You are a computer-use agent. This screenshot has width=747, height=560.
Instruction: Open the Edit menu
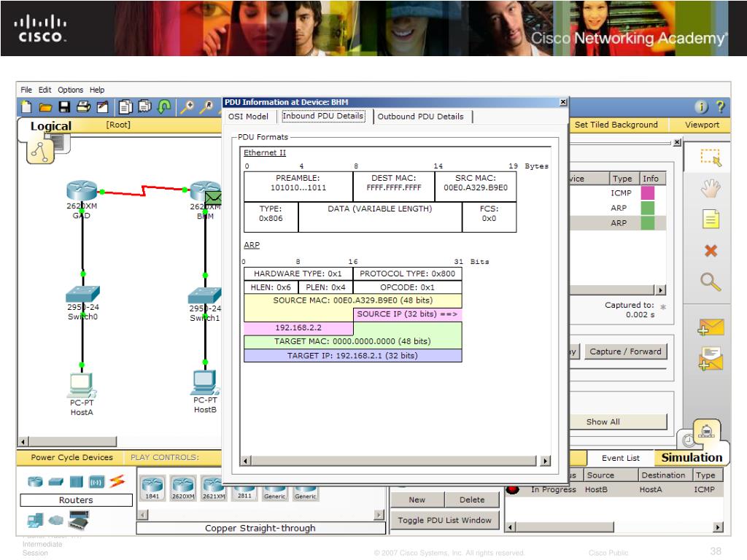point(44,90)
